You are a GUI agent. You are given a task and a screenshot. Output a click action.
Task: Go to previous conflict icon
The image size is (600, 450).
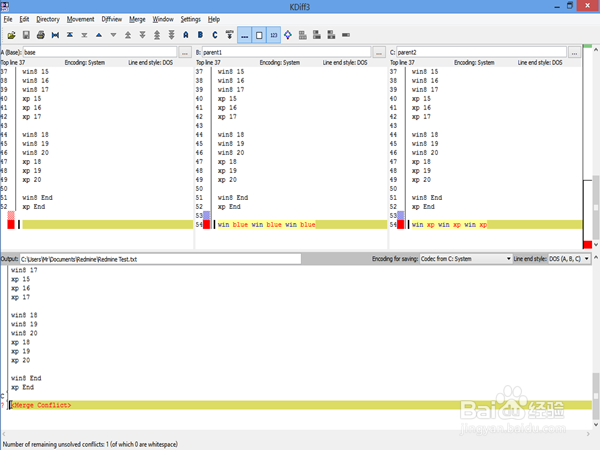[128, 35]
